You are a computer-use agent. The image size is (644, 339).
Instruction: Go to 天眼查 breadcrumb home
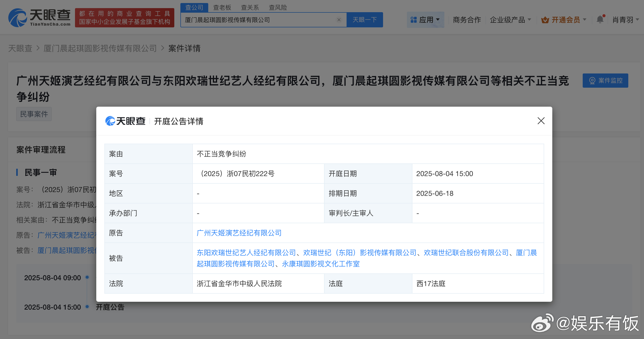[20, 48]
